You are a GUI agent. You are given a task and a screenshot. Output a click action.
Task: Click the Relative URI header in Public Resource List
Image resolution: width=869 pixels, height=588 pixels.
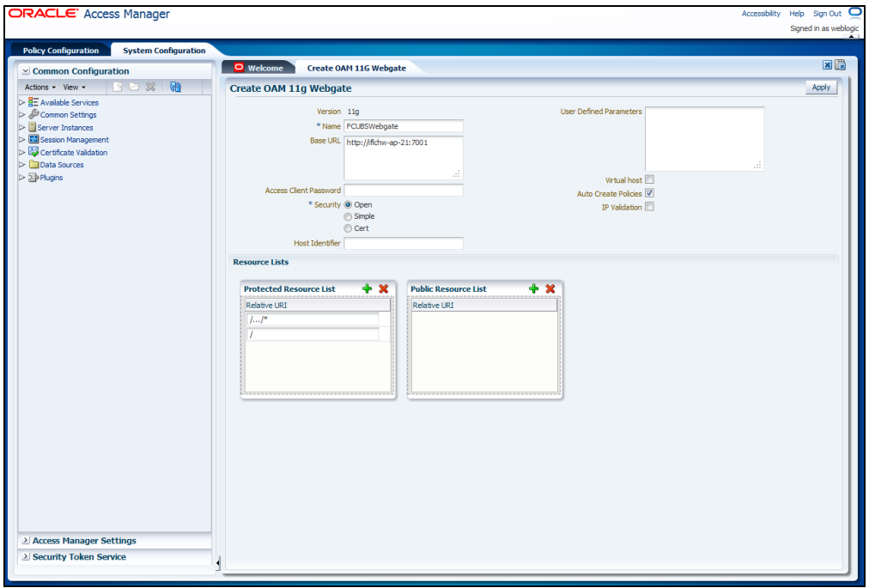(484, 306)
